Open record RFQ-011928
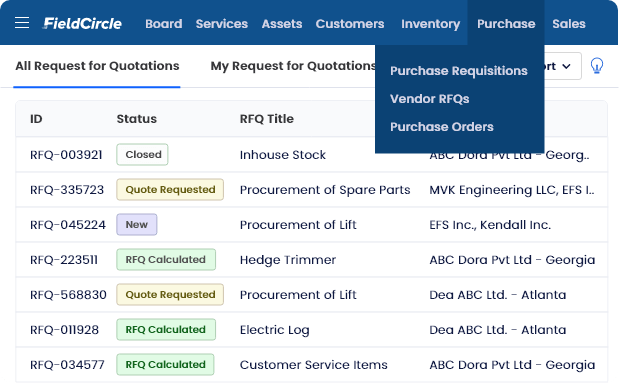The width and height of the screenshot is (619, 383). tap(64, 330)
